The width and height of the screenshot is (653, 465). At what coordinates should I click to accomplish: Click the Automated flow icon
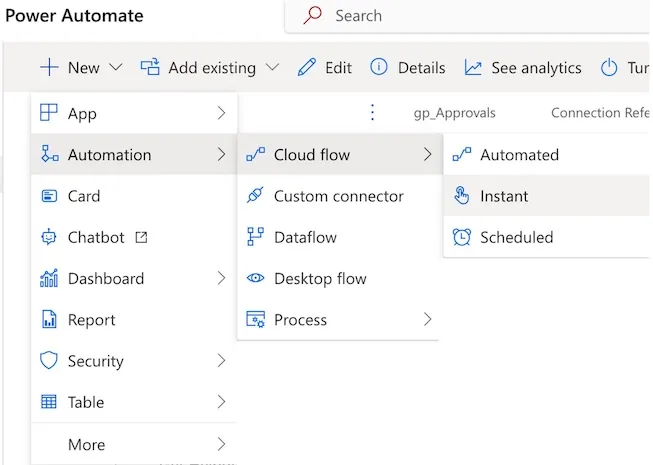click(462, 154)
